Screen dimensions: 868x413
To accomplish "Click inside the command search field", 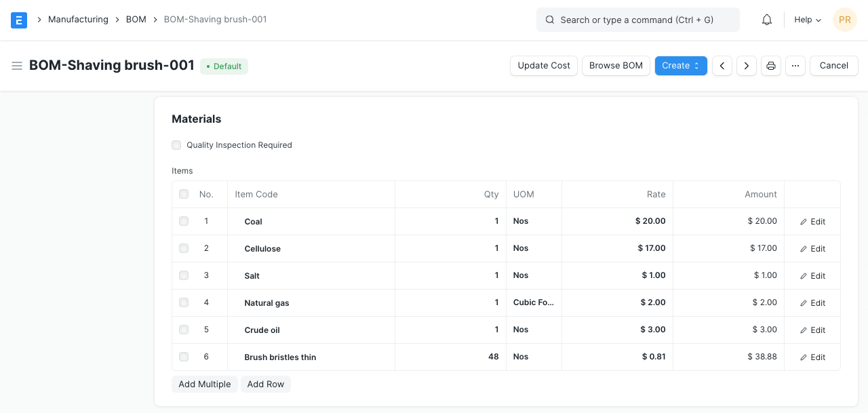I will tap(637, 20).
